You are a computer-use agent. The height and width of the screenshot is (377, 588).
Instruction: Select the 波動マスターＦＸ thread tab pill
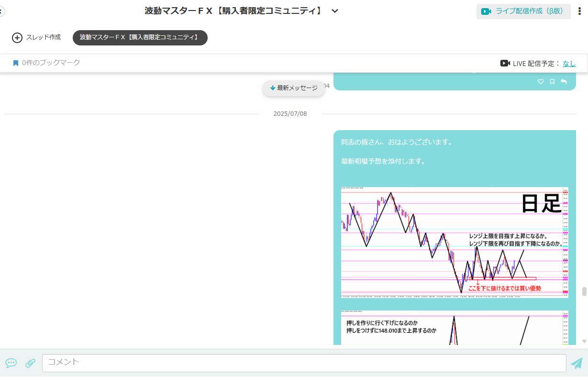(x=140, y=38)
